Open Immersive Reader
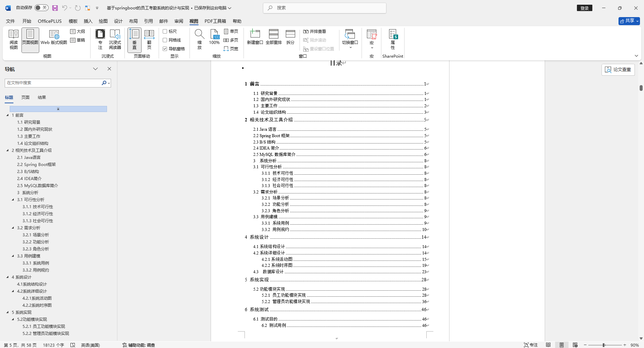 coord(115,40)
